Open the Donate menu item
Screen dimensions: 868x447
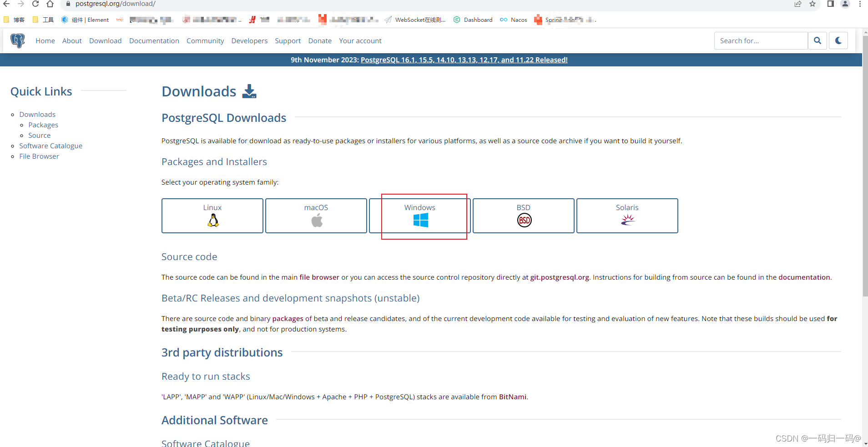click(320, 41)
